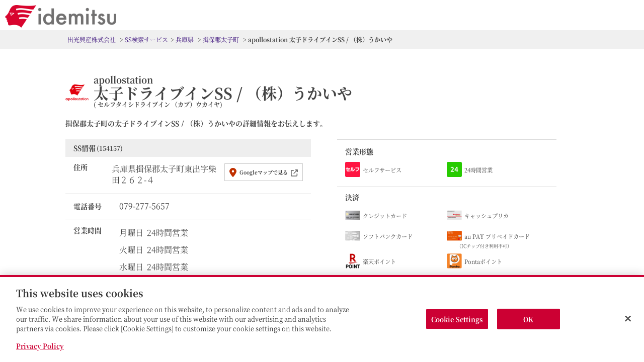Open 兵庫県 breadcrumb link

pyautogui.click(x=185, y=40)
